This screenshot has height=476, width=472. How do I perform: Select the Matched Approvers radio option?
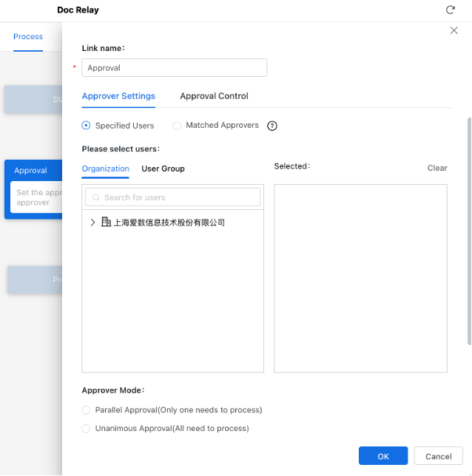click(177, 126)
